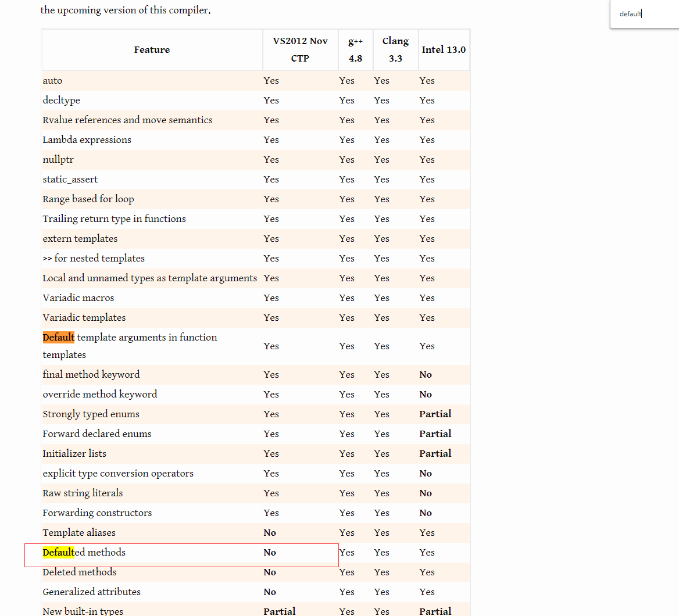Click Intel 'No' in final method keyword row

click(426, 375)
